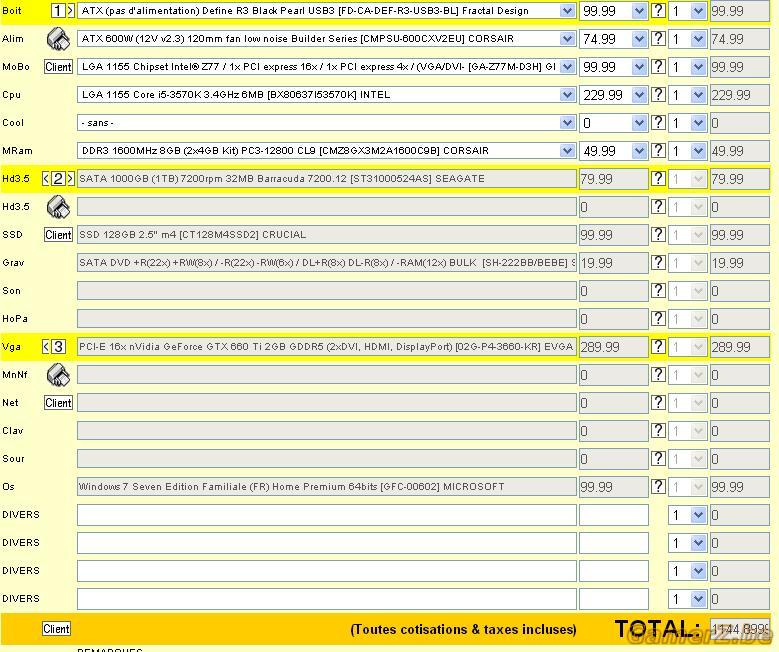Screen dimensions: 779x652
Task: Click the first DIVERS price field
Action: coord(614,515)
